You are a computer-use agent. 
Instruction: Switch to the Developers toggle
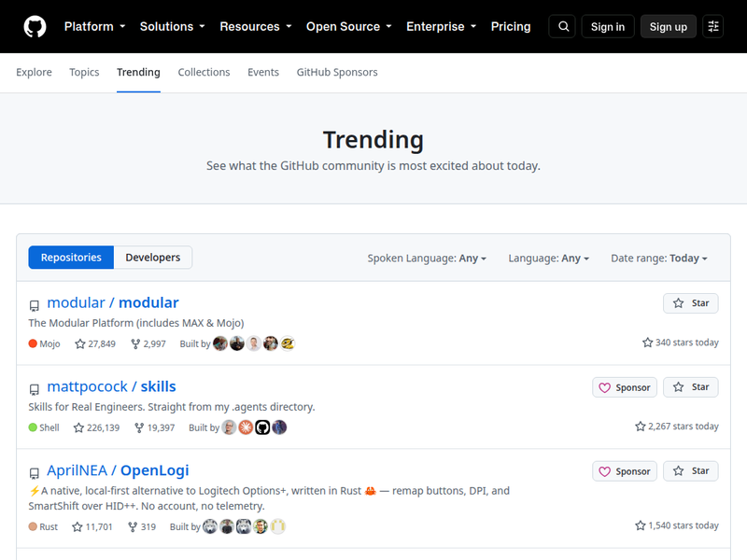coord(153,258)
